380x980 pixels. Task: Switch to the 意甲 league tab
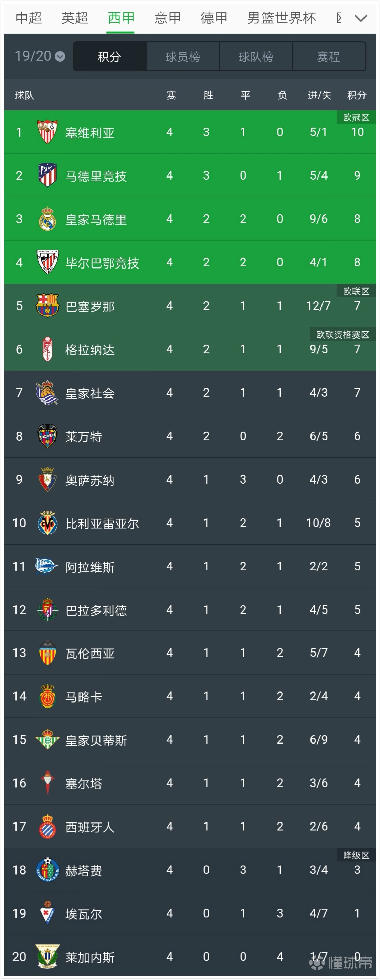pyautogui.click(x=168, y=18)
